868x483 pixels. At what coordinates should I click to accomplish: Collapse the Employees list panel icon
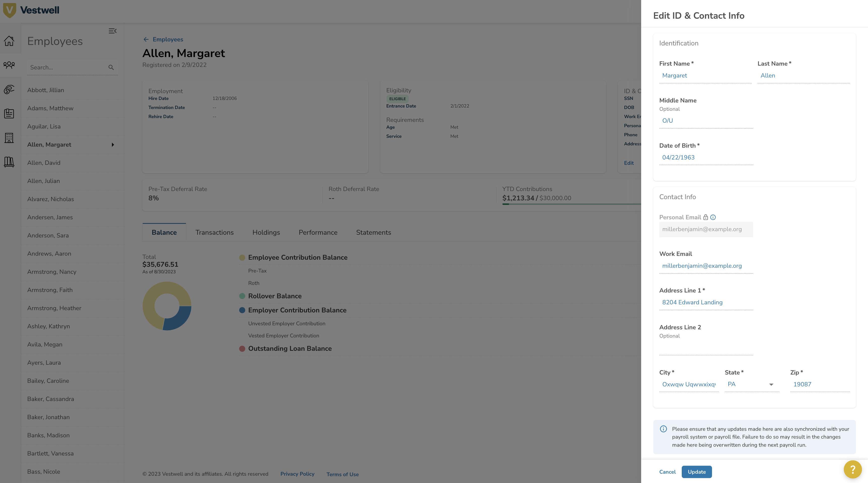click(113, 31)
